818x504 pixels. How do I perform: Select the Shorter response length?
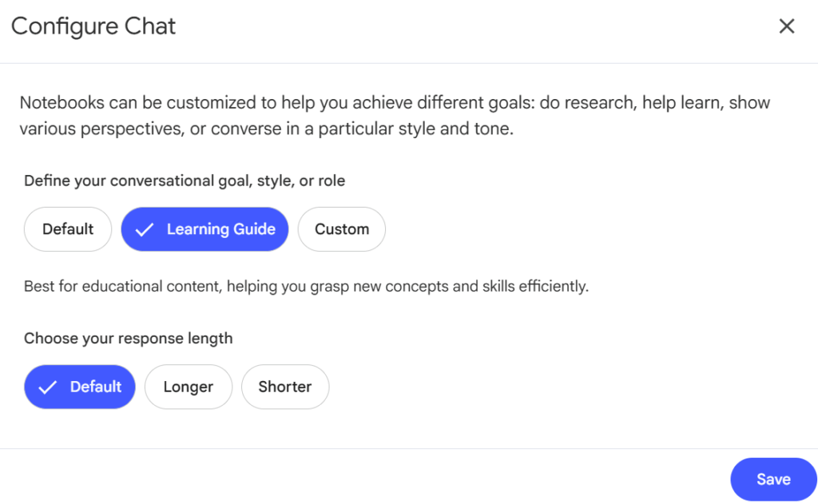pyautogui.click(x=284, y=387)
